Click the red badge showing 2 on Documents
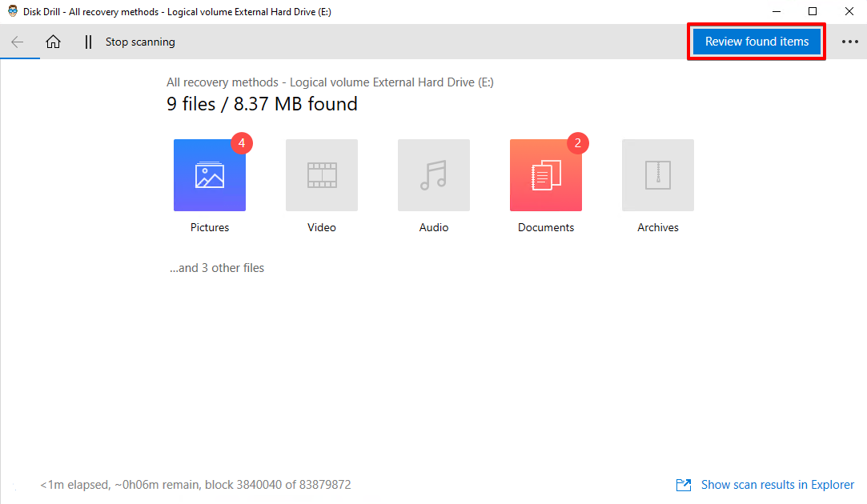 point(578,143)
